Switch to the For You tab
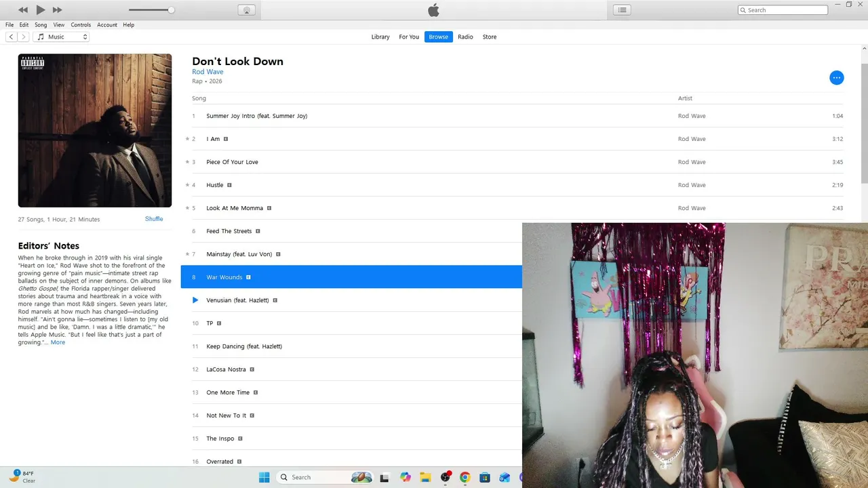 point(409,37)
